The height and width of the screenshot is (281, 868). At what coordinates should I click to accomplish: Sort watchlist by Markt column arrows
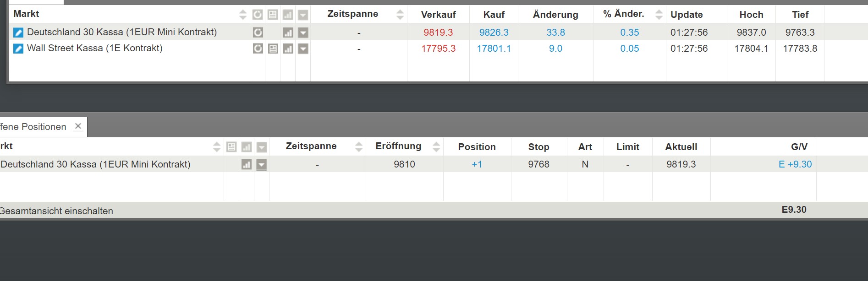click(x=243, y=15)
